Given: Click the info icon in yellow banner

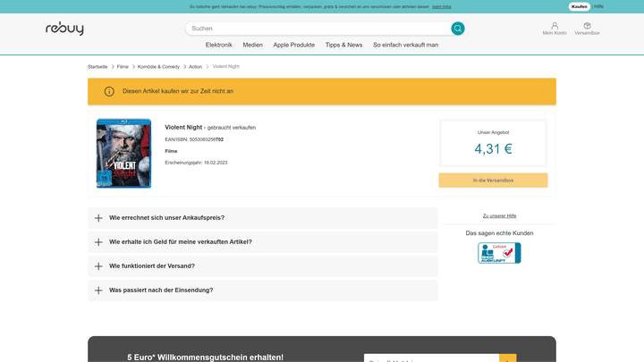Looking at the screenshot, I should (109, 91).
